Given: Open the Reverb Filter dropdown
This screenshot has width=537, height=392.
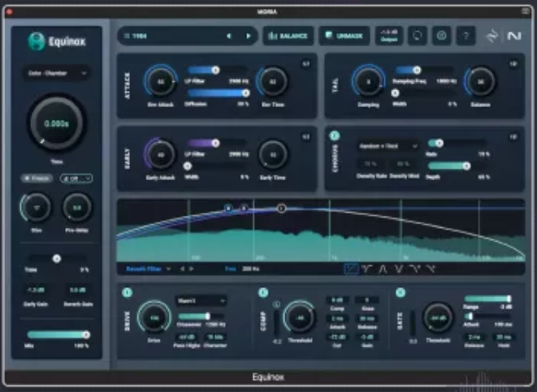Looking at the screenshot, I should 149,269.
